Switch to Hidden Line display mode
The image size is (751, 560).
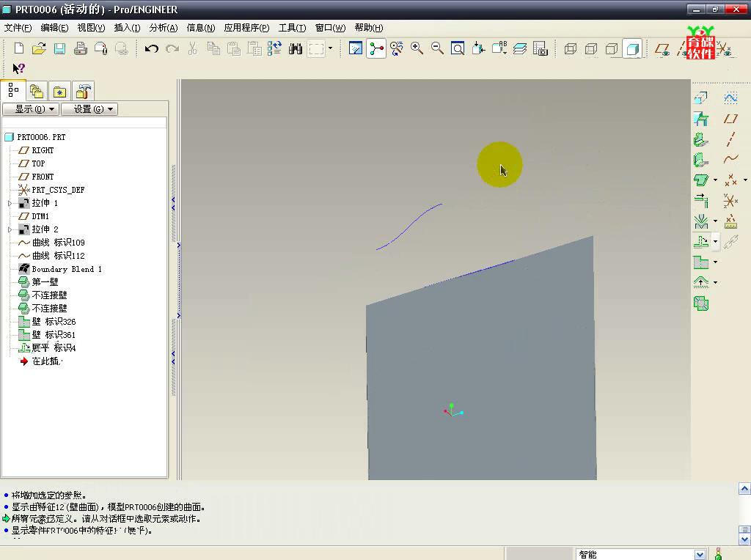coord(591,48)
